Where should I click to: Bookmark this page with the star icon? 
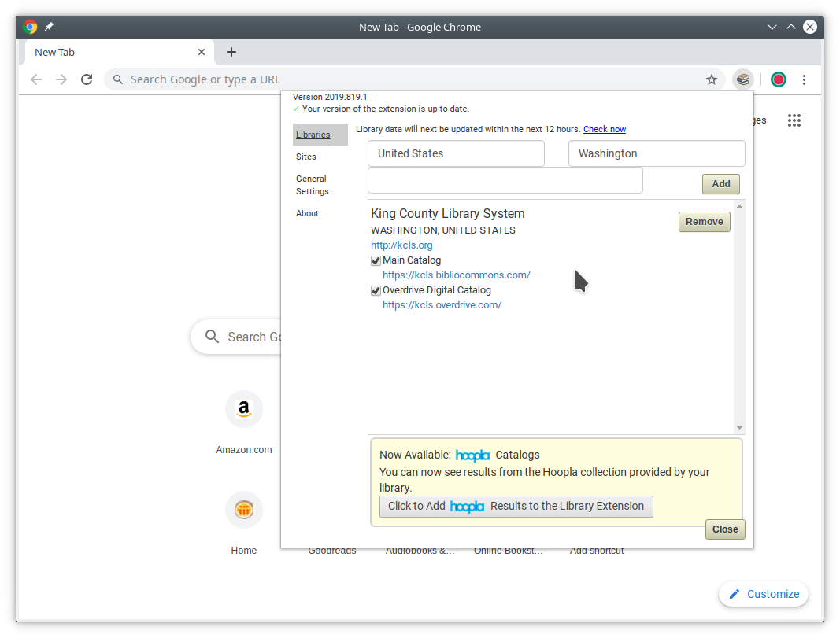(x=712, y=79)
